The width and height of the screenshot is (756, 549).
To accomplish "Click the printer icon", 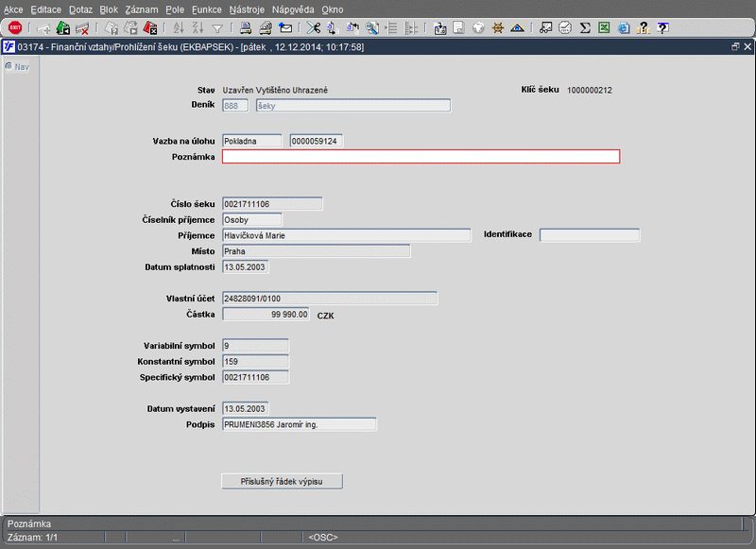I will [246, 28].
